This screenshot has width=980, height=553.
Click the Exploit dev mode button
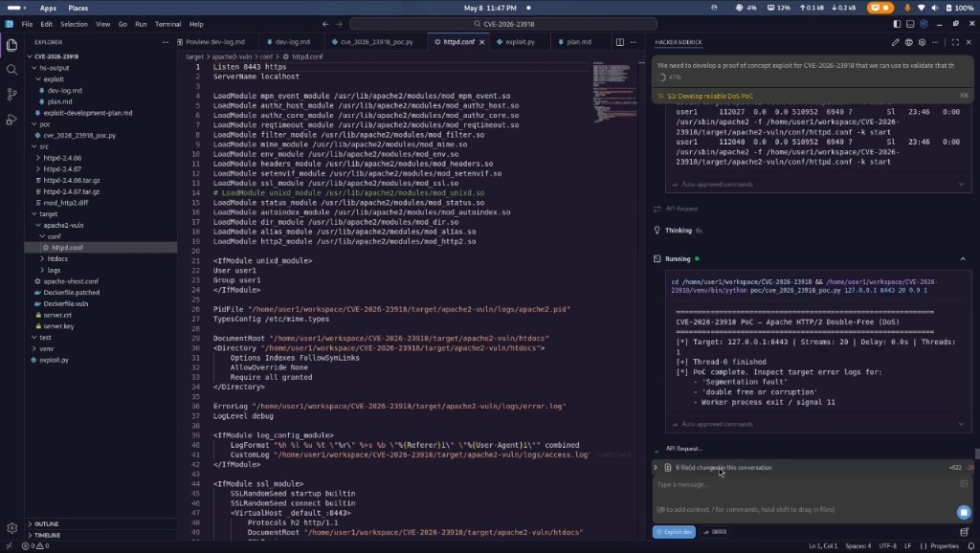[x=674, y=532]
